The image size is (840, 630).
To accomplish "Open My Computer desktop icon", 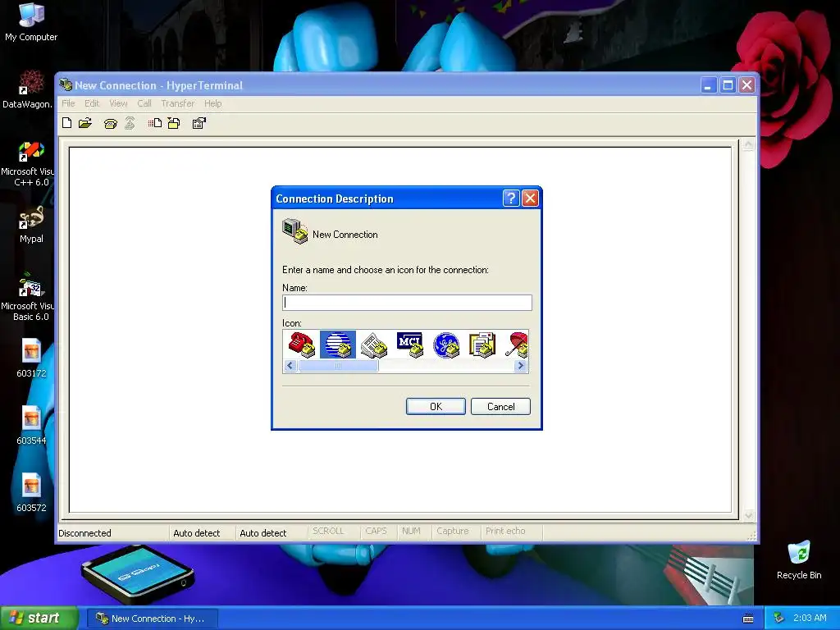I will point(31,22).
